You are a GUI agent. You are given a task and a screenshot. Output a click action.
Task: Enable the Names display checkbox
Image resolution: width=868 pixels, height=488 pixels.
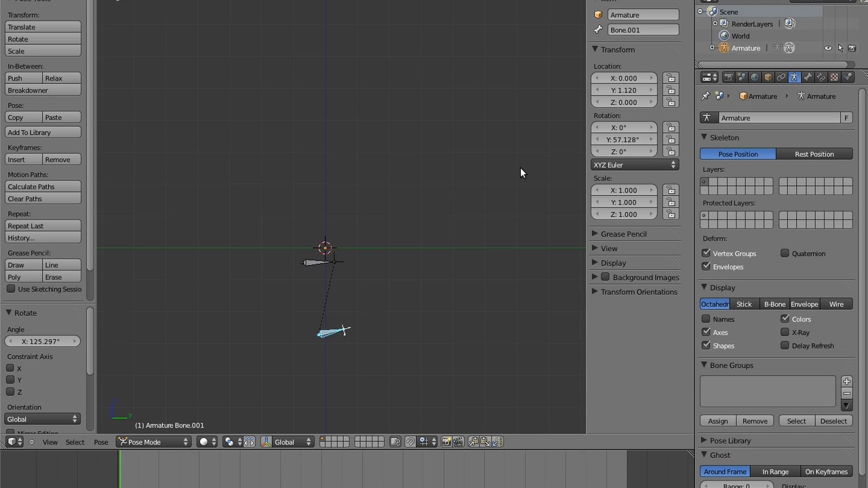point(706,319)
